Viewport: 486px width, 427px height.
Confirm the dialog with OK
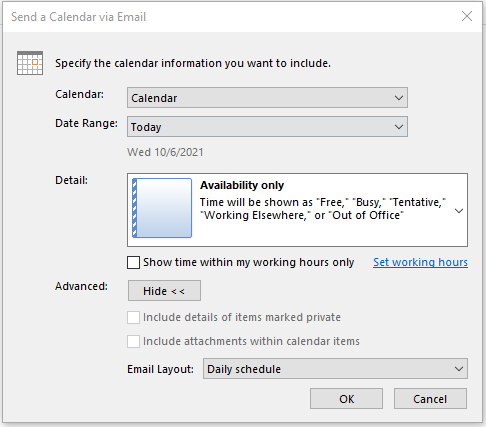click(x=346, y=399)
